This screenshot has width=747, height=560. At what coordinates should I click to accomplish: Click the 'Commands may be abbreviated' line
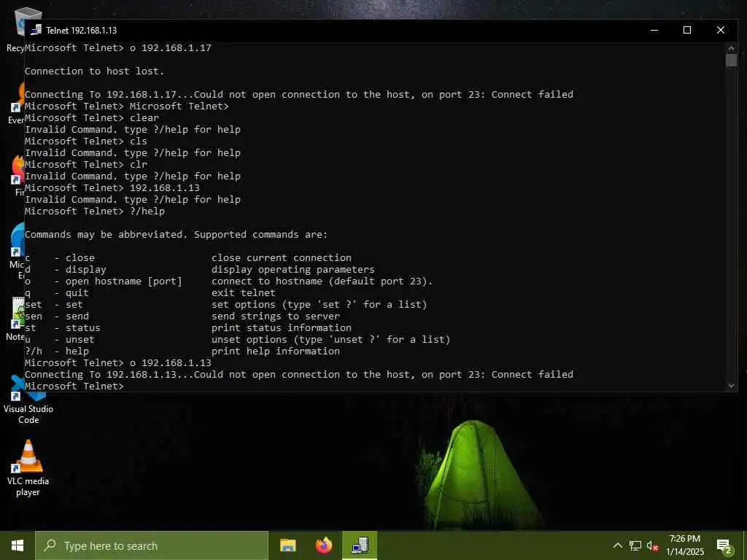(177, 234)
